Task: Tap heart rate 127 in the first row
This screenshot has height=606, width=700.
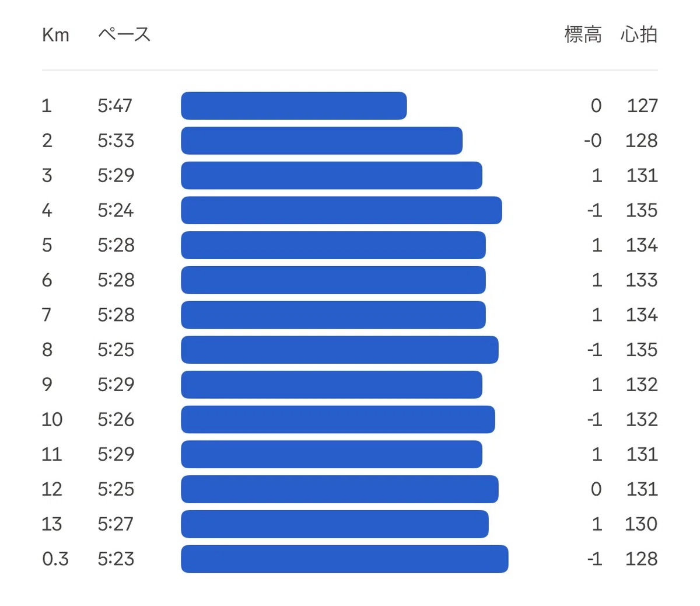Action: 642,106
